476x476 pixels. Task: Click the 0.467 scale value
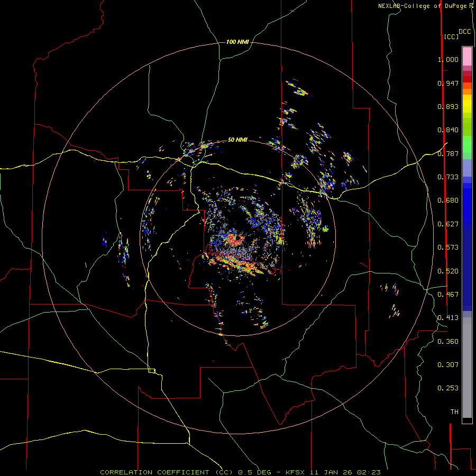point(448,295)
